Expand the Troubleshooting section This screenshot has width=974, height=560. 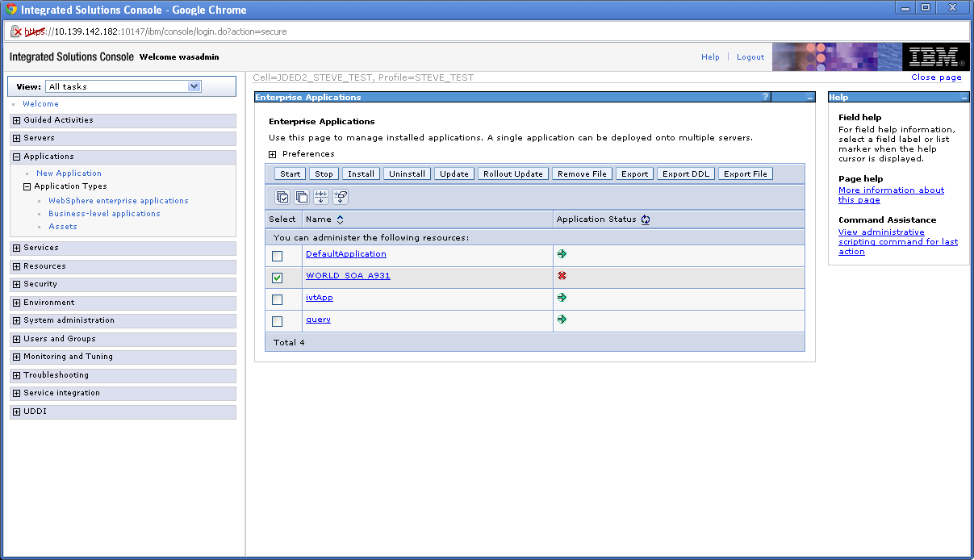pos(17,375)
